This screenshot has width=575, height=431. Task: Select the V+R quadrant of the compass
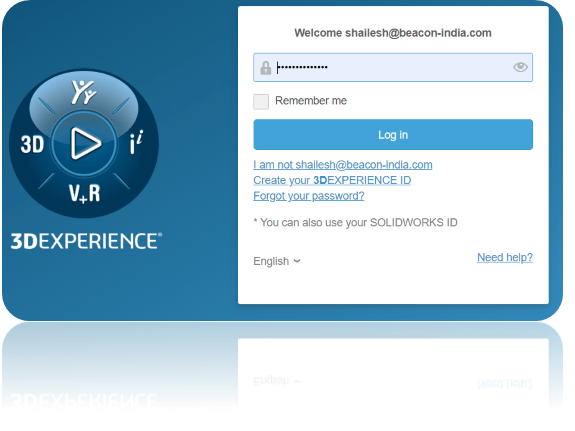[84, 193]
